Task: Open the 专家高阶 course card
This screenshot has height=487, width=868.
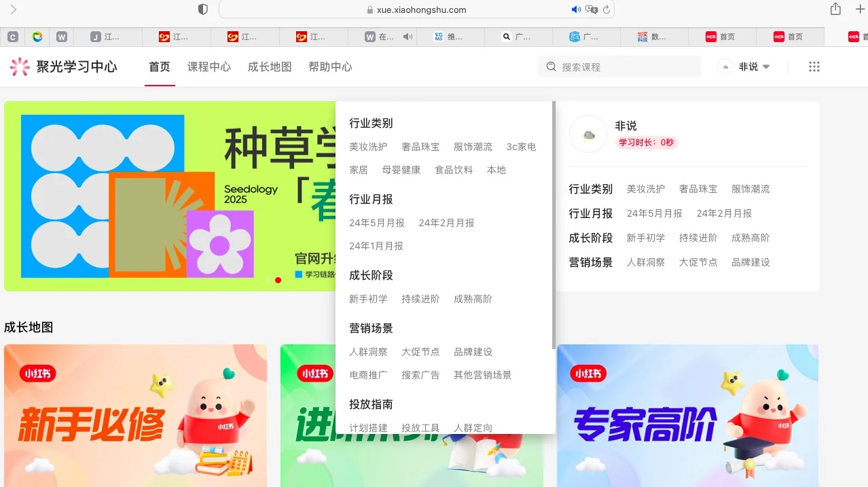Action: point(687,416)
